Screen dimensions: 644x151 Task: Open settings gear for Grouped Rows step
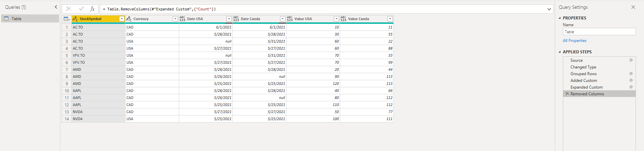pyautogui.click(x=631, y=74)
